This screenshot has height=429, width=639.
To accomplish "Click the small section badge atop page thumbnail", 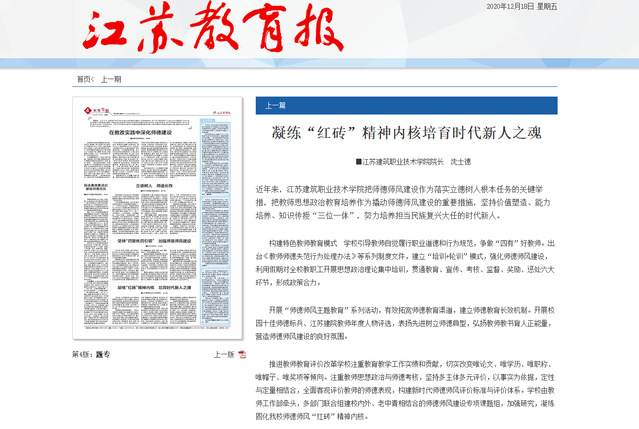I will pyautogui.click(x=93, y=107).
